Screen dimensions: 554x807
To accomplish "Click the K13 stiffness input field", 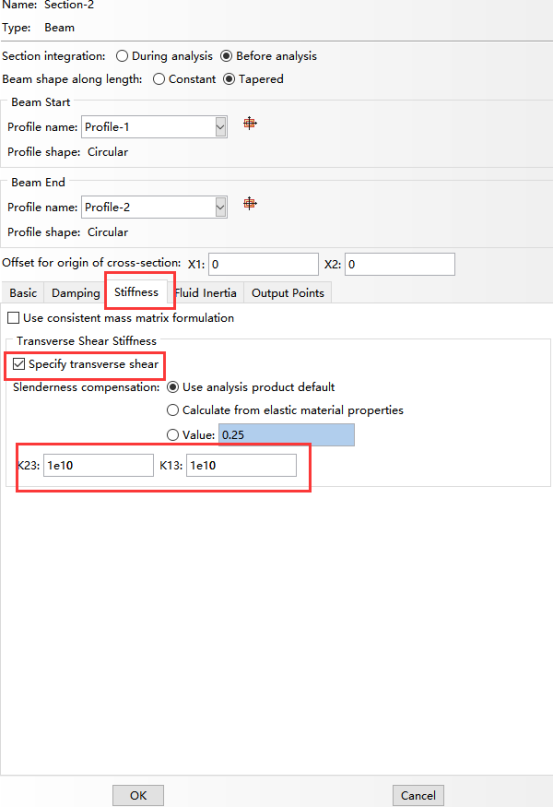I will coord(241,465).
